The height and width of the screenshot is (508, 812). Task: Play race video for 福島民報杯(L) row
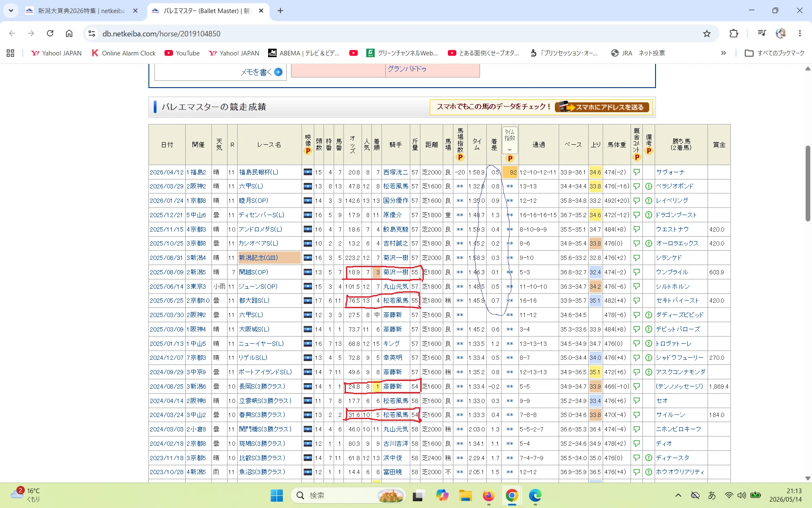307,172
